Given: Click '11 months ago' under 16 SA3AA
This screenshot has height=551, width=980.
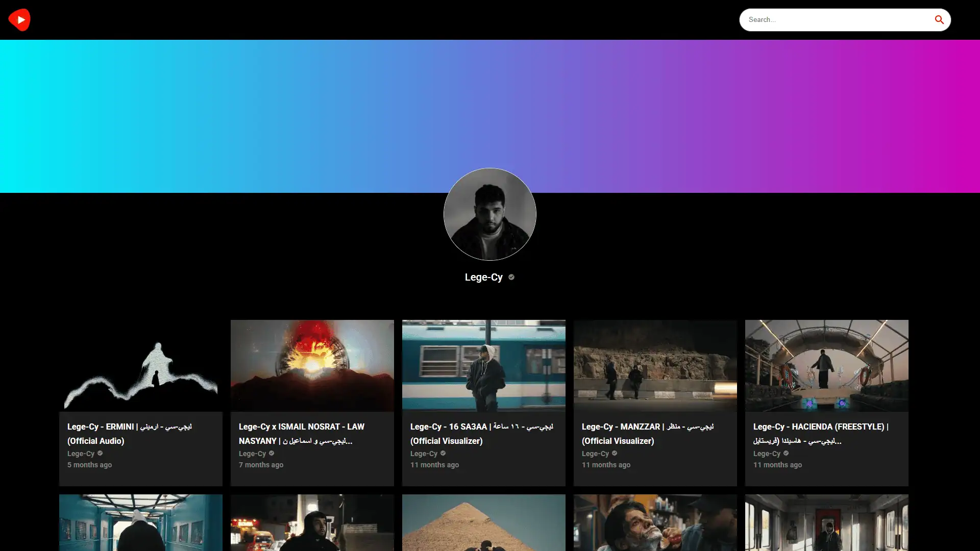Looking at the screenshot, I should click(x=434, y=465).
